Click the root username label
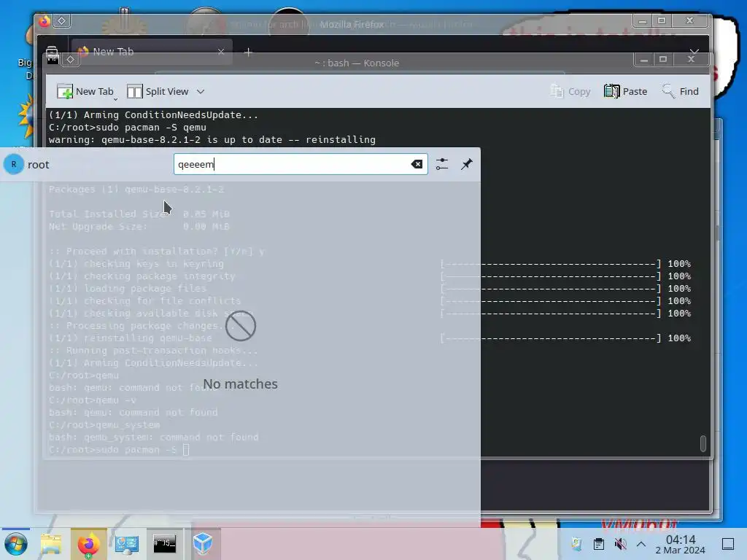The width and height of the screenshot is (747, 560). (39, 165)
